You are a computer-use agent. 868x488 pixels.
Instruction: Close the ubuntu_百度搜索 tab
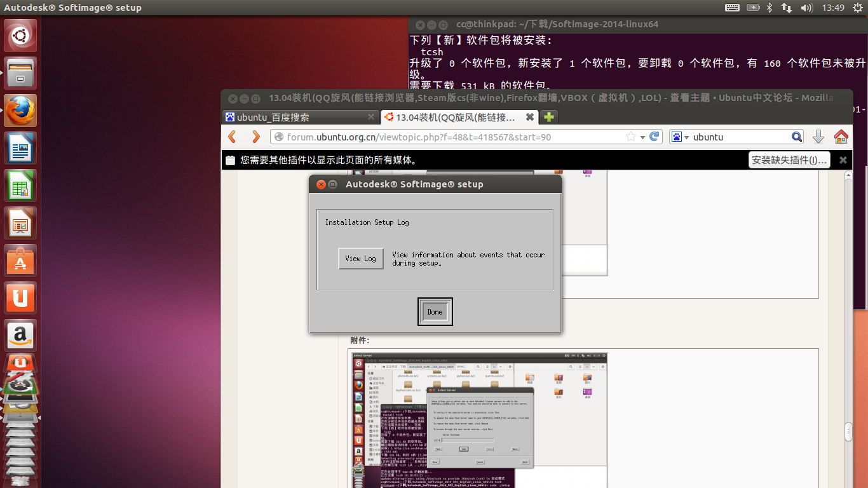[x=371, y=117]
